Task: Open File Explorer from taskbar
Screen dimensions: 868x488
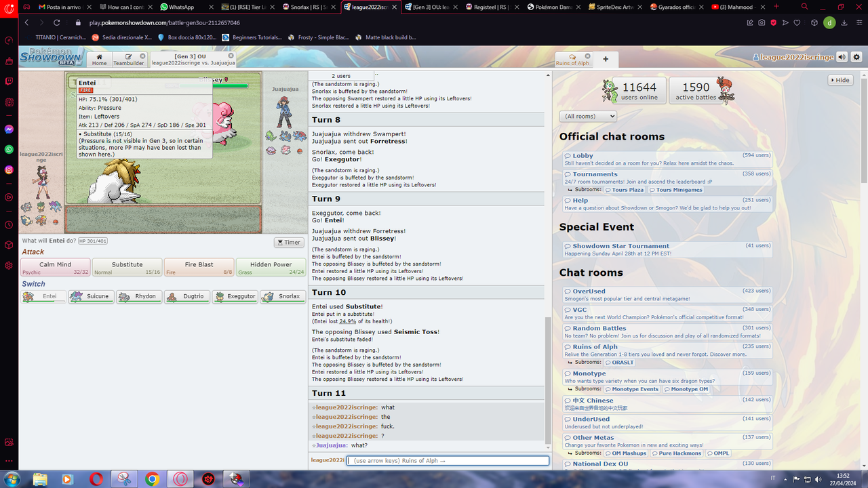Action: click(x=40, y=479)
